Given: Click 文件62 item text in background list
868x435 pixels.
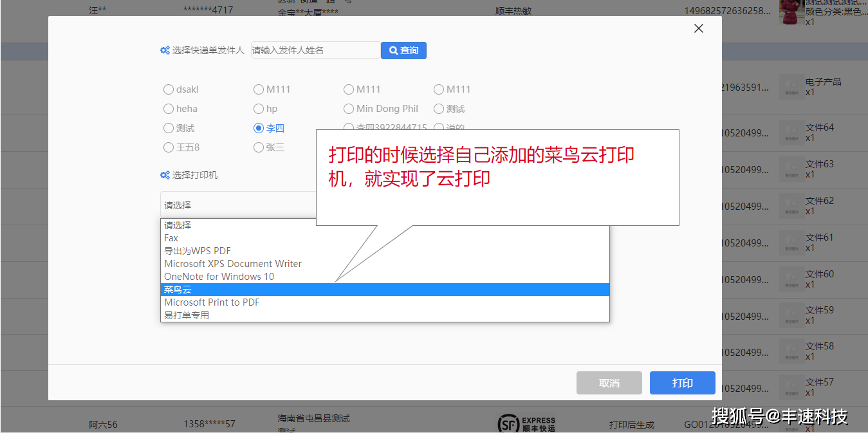Looking at the screenshot, I should pyautogui.click(x=820, y=201).
